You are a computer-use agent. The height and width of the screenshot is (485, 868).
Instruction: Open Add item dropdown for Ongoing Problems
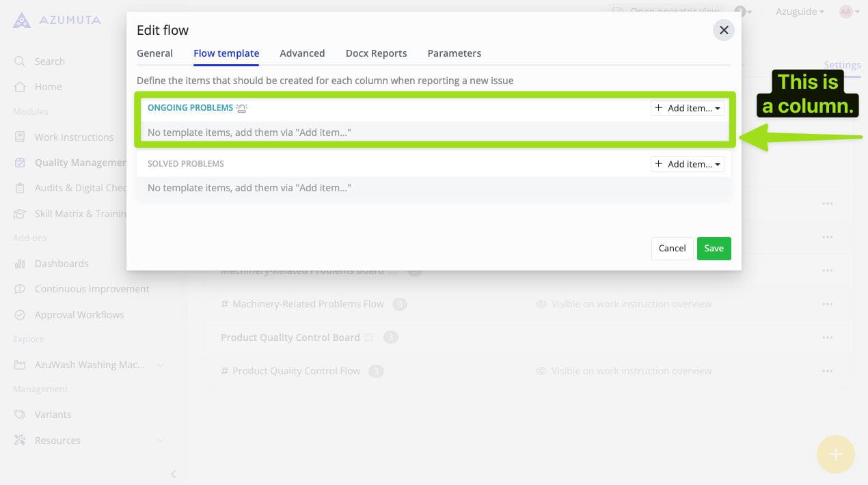[x=687, y=108]
